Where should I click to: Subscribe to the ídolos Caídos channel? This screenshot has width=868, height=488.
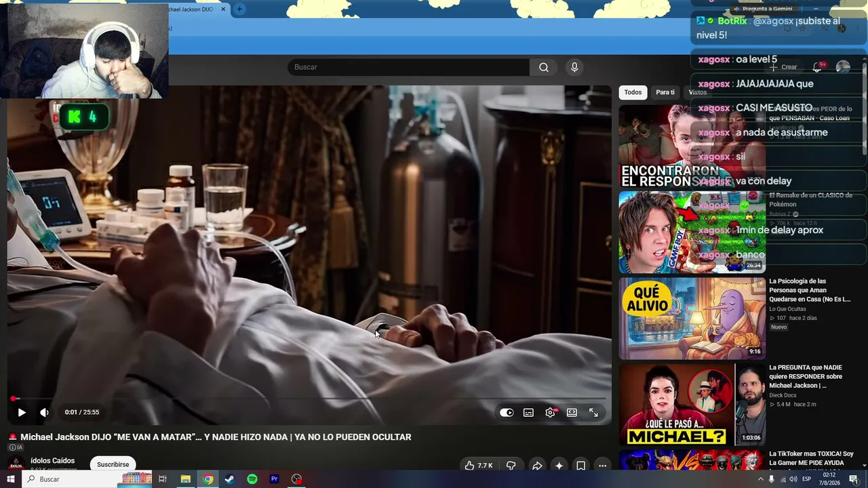pos(113,464)
